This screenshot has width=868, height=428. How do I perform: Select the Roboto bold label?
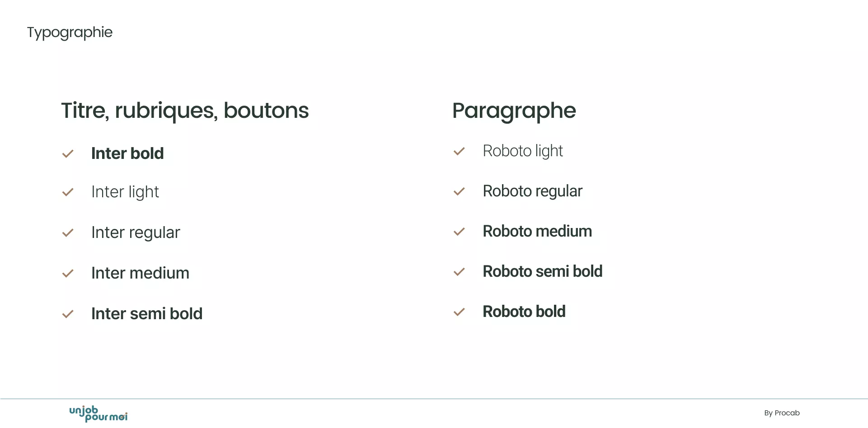[x=524, y=312]
